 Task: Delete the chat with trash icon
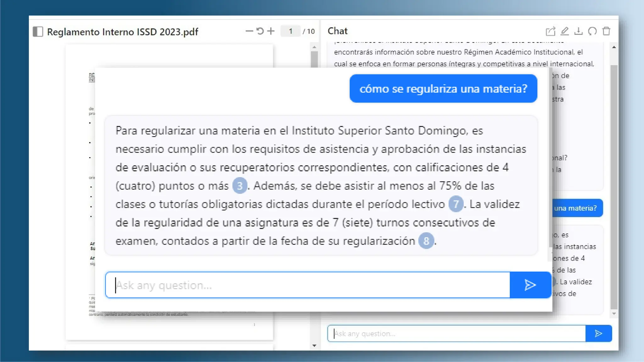pyautogui.click(x=606, y=31)
